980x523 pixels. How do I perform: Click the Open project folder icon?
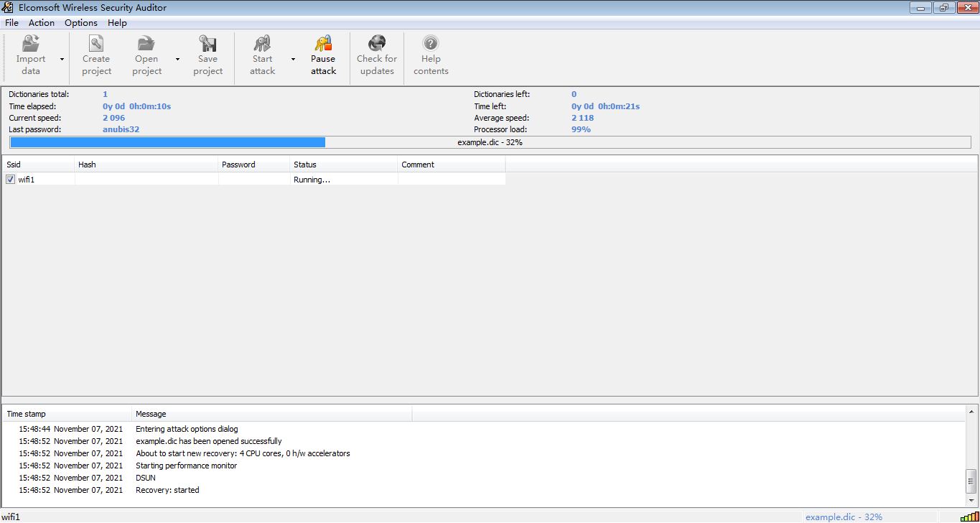(x=146, y=45)
